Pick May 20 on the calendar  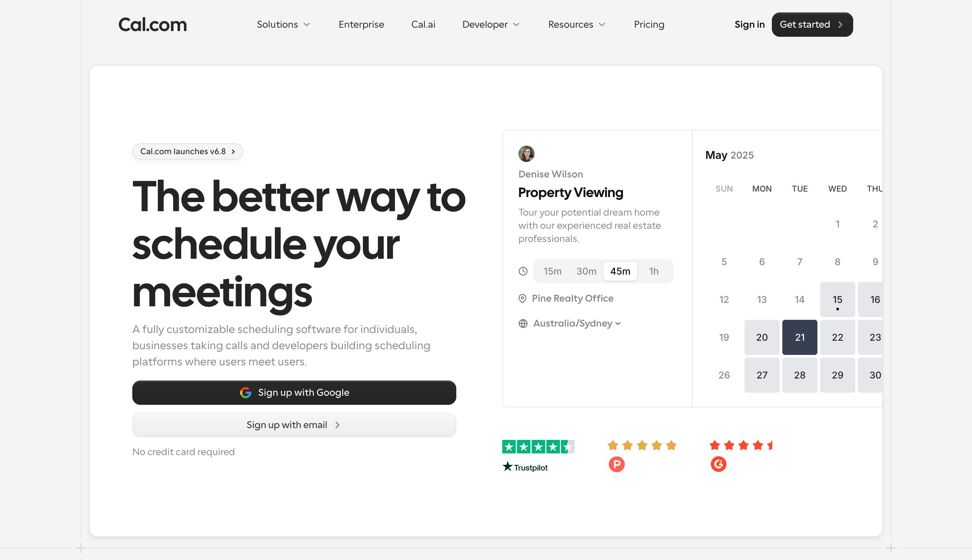[x=762, y=337]
